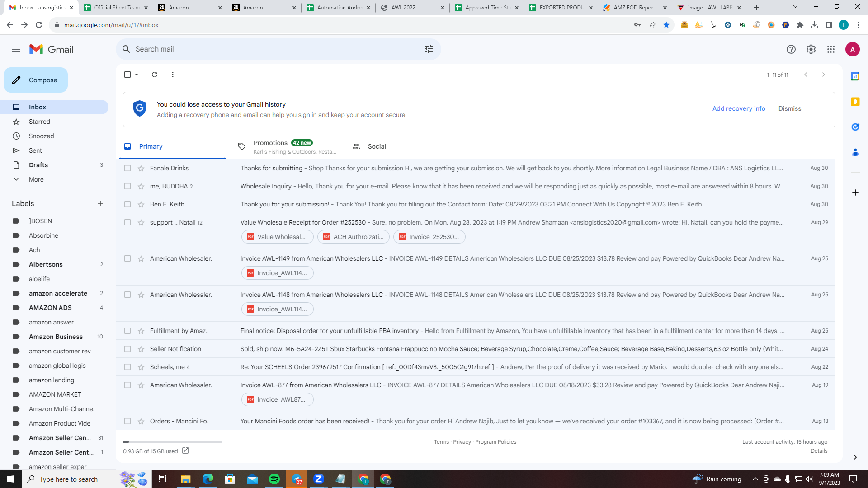Open the select-all dropdown arrow

[x=137, y=75]
